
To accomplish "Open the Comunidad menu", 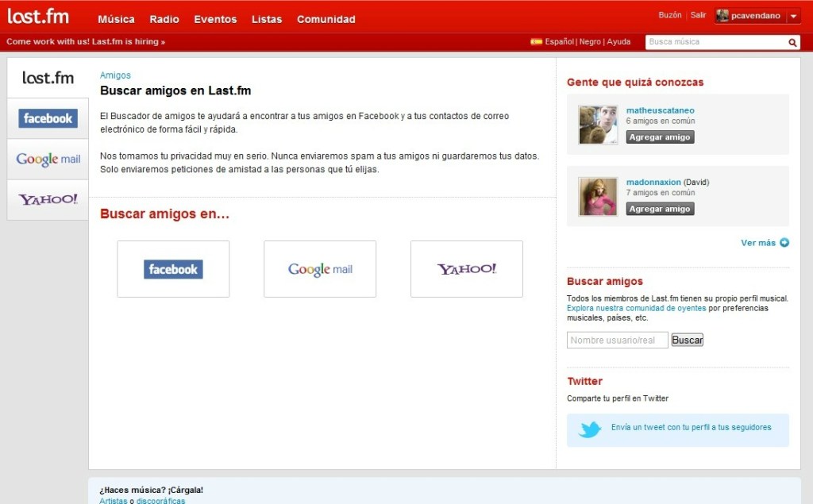I will [x=326, y=19].
